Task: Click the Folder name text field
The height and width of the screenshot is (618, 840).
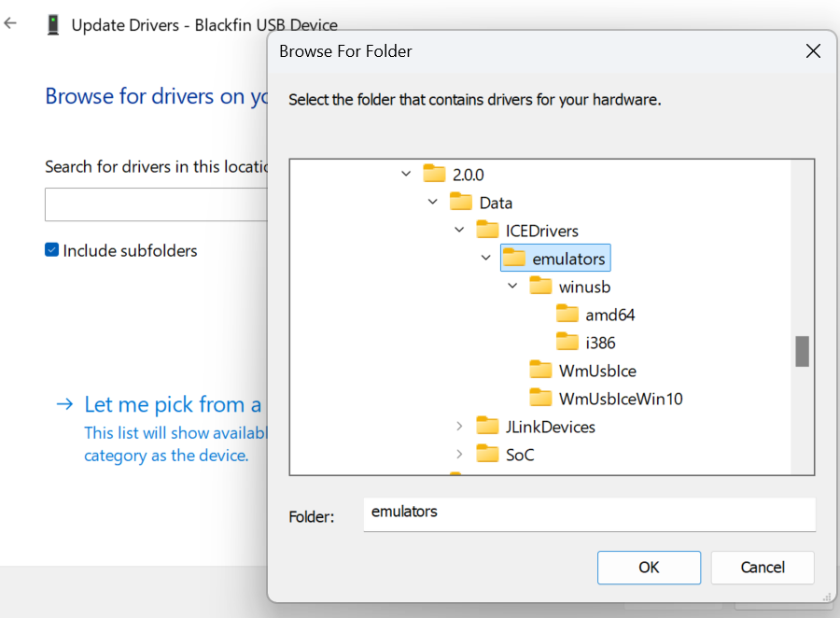Action: coord(589,513)
